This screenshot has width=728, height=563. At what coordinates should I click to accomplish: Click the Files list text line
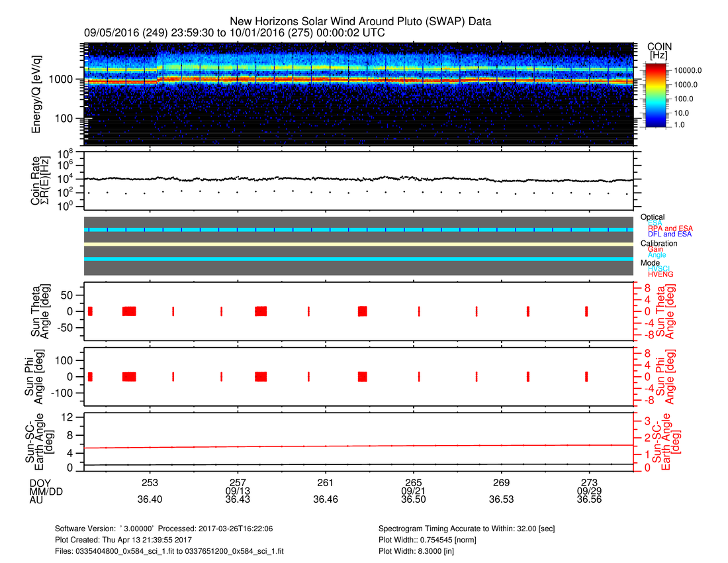point(169,550)
